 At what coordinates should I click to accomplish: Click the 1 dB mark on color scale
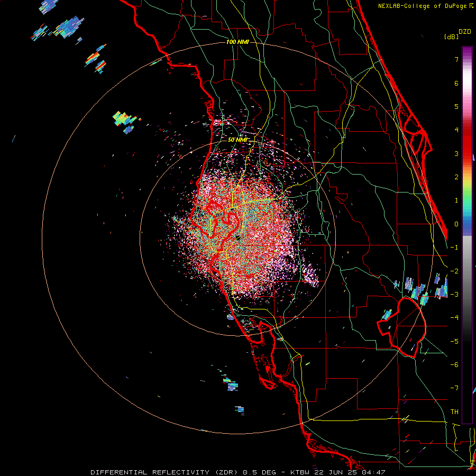click(456, 200)
